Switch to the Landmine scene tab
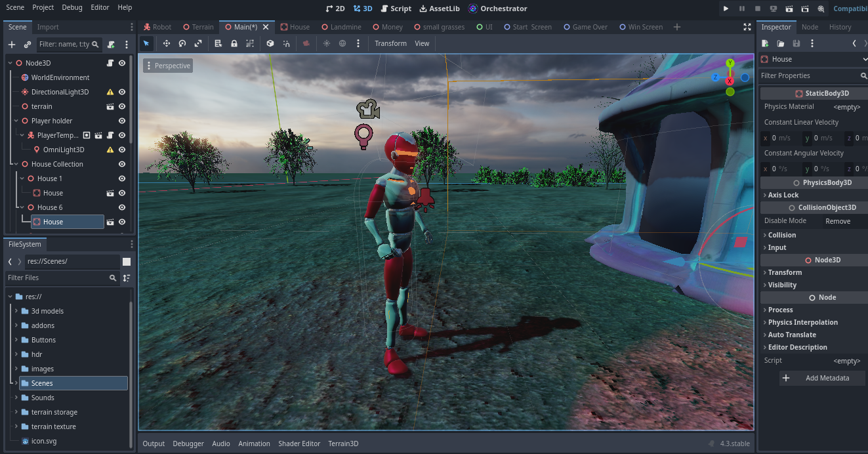This screenshot has width=868, height=454. point(346,27)
